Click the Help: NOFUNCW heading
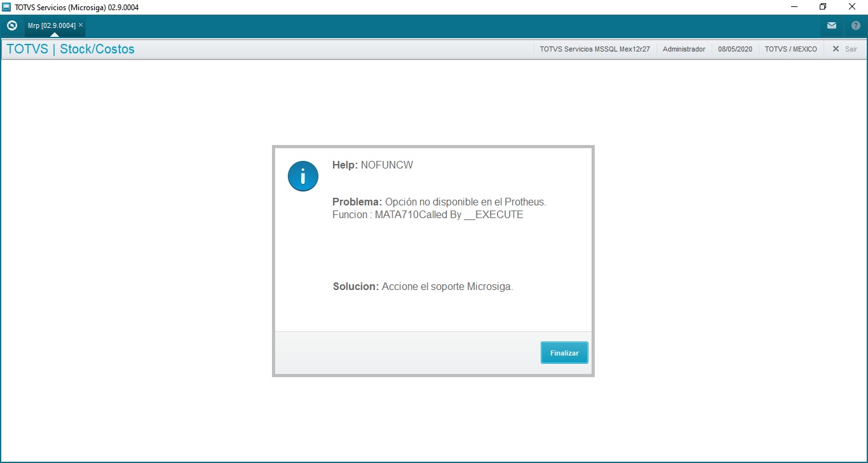This screenshot has width=868, height=463. tap(373, 165)
